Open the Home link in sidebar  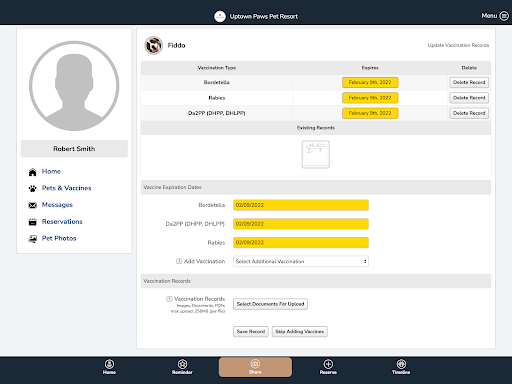click(51, 171)
